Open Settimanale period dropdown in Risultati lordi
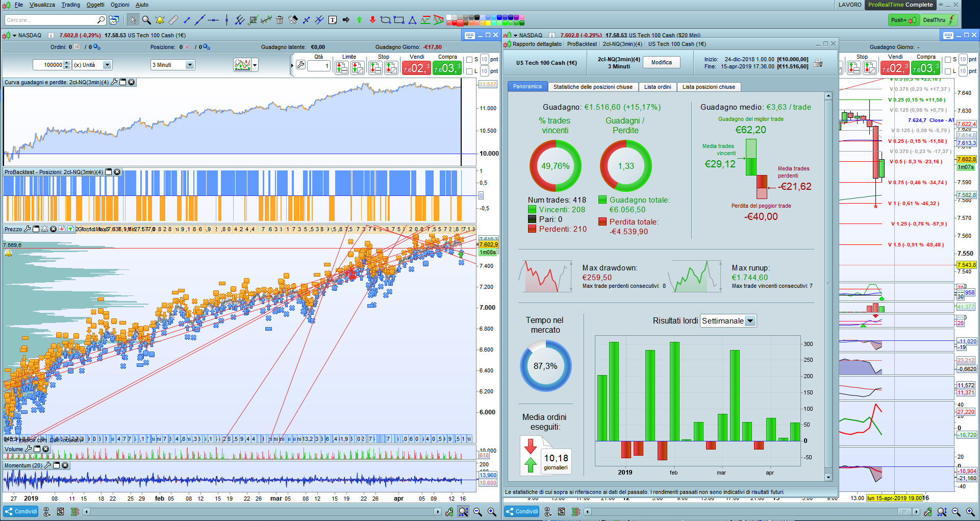The width and height of the screenshot is (980, 521). (x=750, y=321)
